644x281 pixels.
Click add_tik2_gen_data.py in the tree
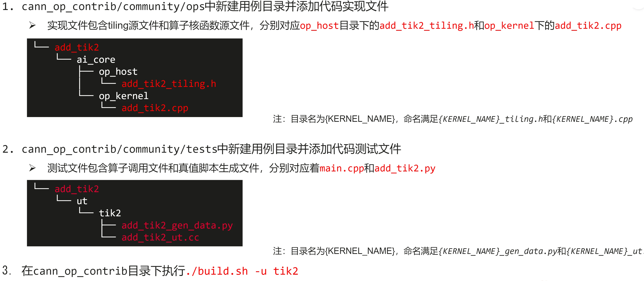tap(177, 225)
